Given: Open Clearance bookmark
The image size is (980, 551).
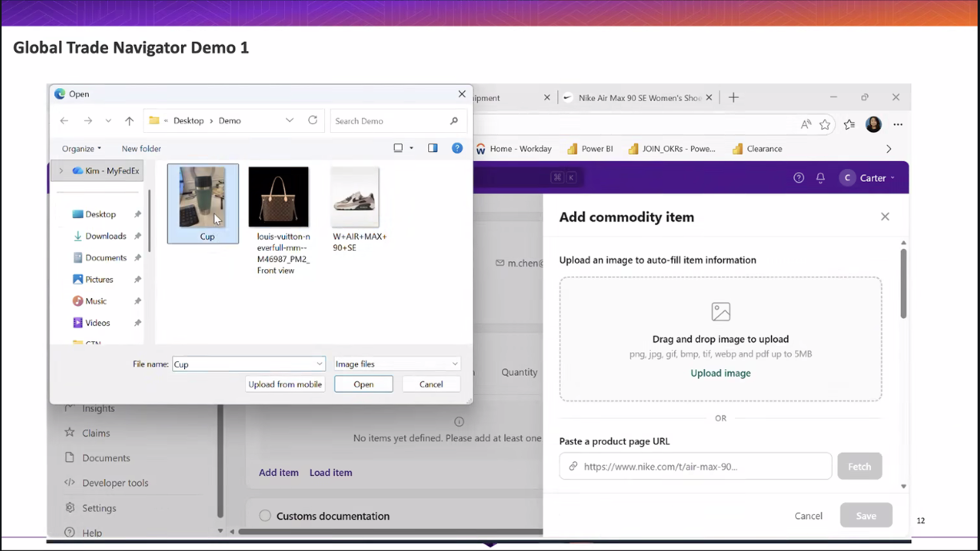Looking at the screenshot, I should tap(757, 149).
